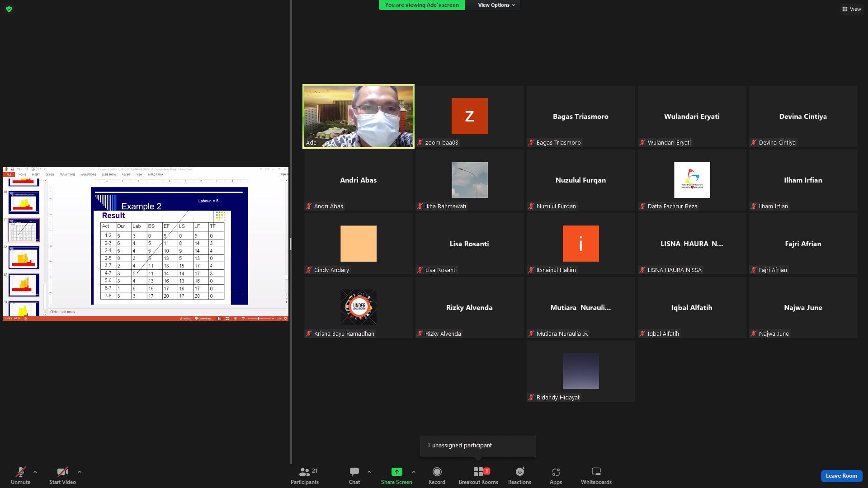This screenshot has height=488, width=868.
Task: Click Fit Slide to Window icon
Action: pyautogui.click(x=285, y=319)
